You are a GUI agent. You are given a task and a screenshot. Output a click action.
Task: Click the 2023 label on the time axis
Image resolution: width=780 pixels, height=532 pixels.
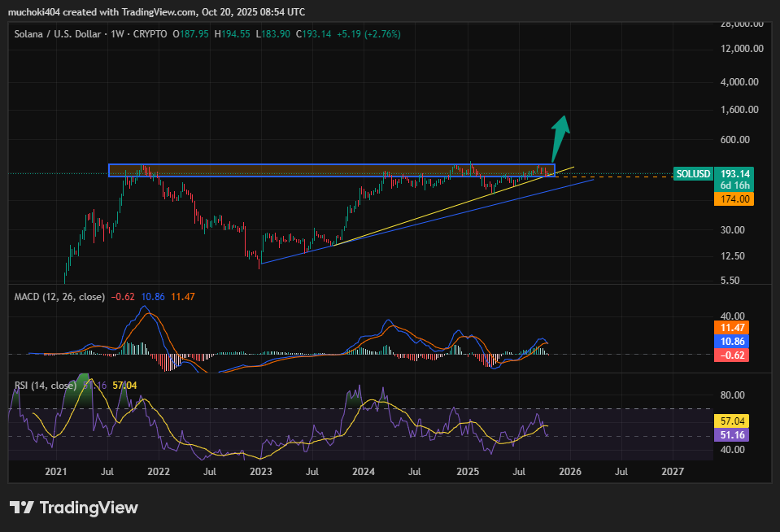click(261, 471)
